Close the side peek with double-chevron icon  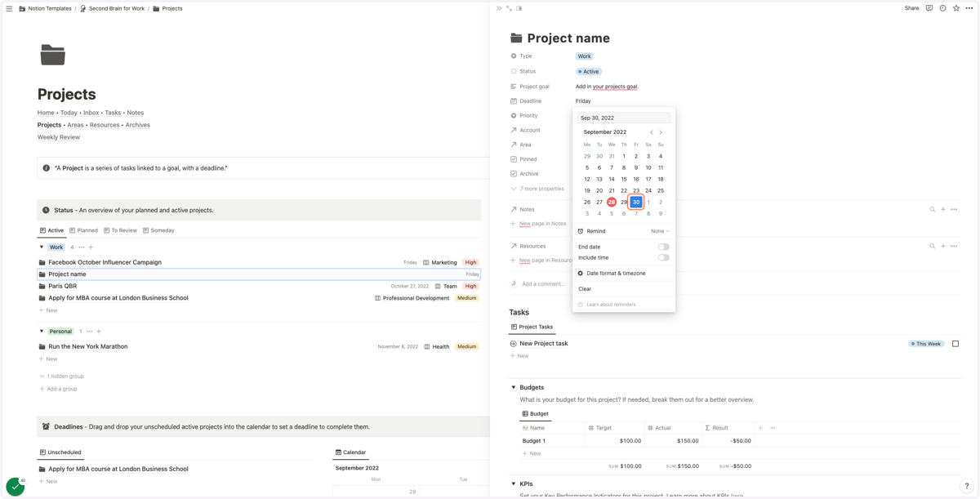point(499,8)
